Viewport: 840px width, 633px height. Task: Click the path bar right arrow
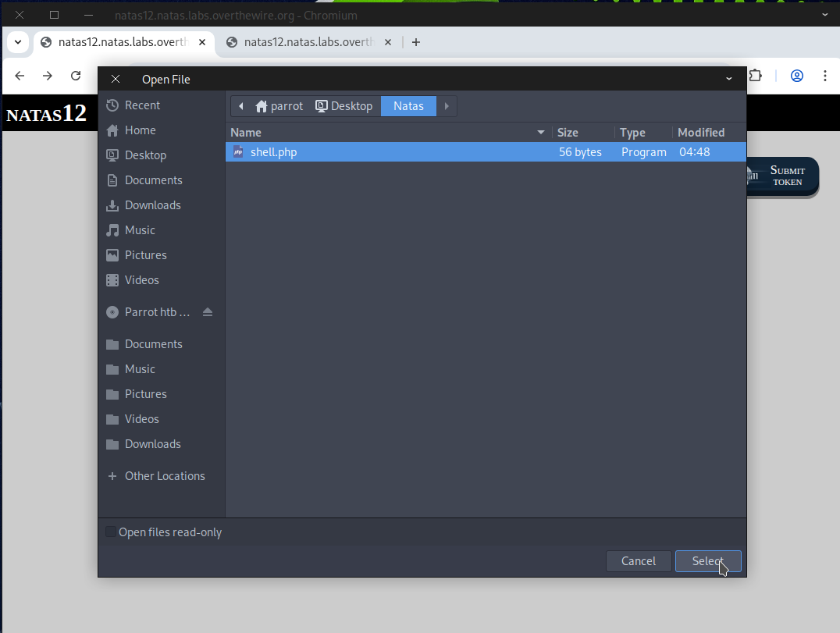[447, 106]
